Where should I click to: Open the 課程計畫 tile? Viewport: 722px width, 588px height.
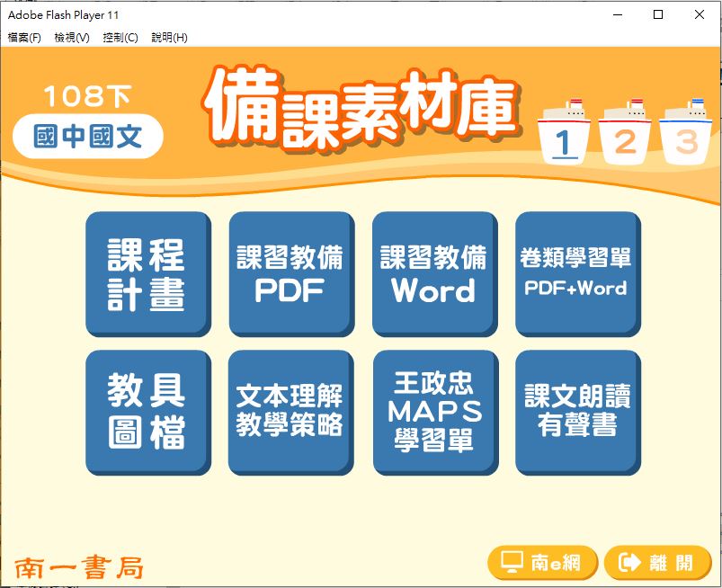pos(147,273)
